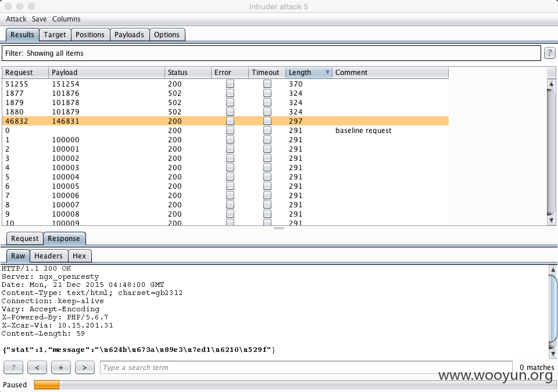This screenshot has height=392, width=558.
Task: Switch to the Options tab
Action: (167, 34)
